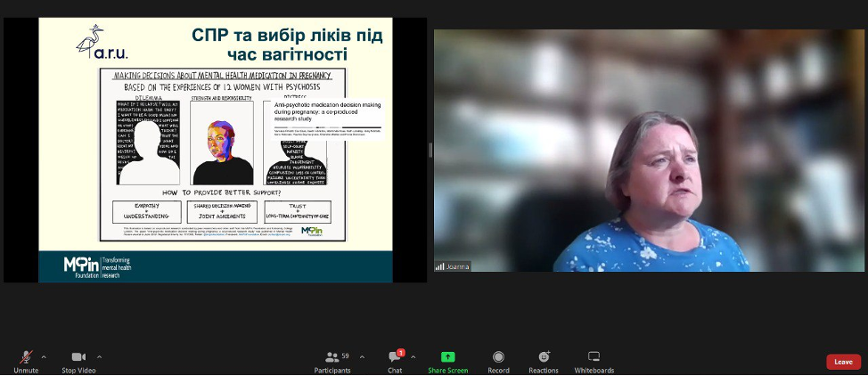Expand the Participants options caret
Screen dimensions: 868x376
click(x=362, y=356)
